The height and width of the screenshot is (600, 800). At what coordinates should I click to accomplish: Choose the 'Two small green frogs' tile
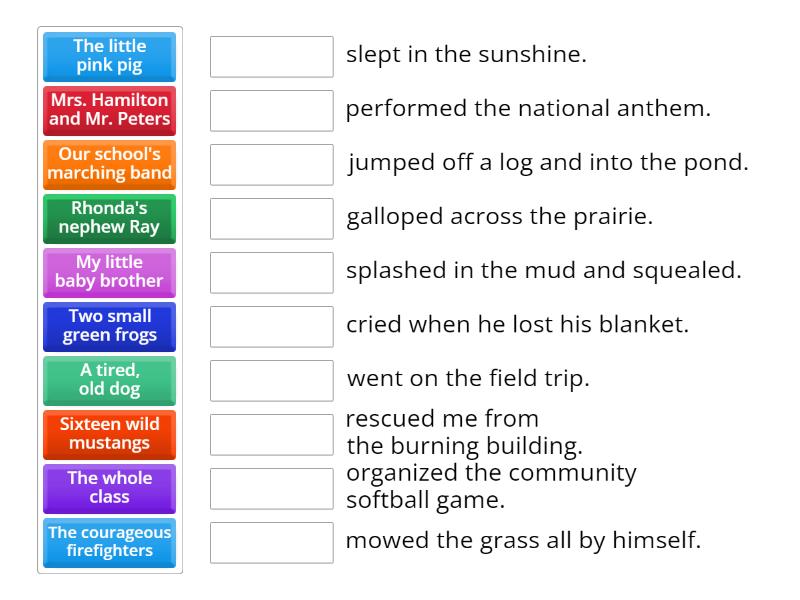[x=110, y=327]
